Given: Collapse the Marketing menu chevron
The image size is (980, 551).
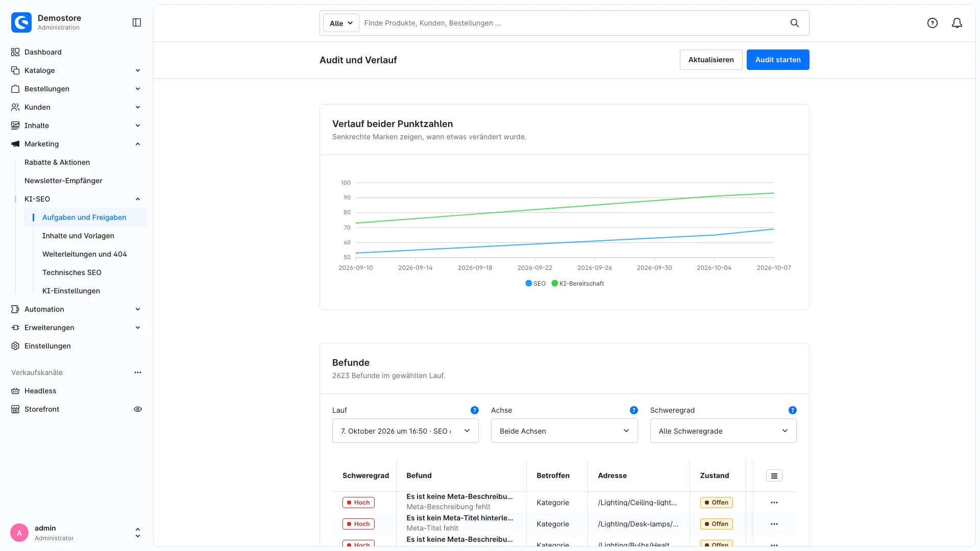Looking at the screenshot, I should (x=138, y=144).
